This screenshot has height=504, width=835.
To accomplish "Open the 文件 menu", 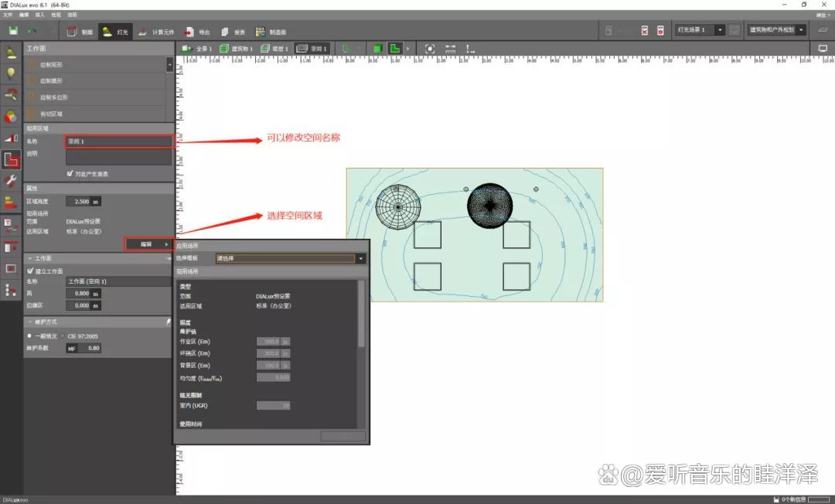I will pos(8,15).
